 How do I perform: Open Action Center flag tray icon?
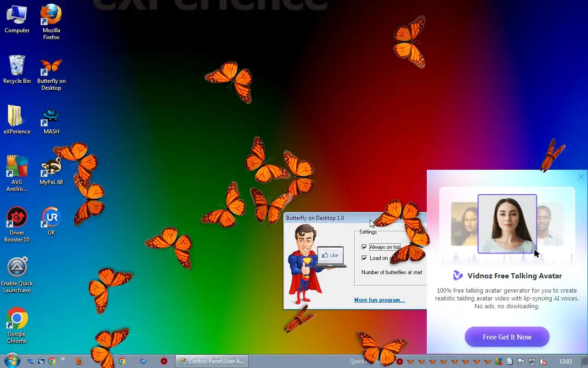[x=521, y=362]
